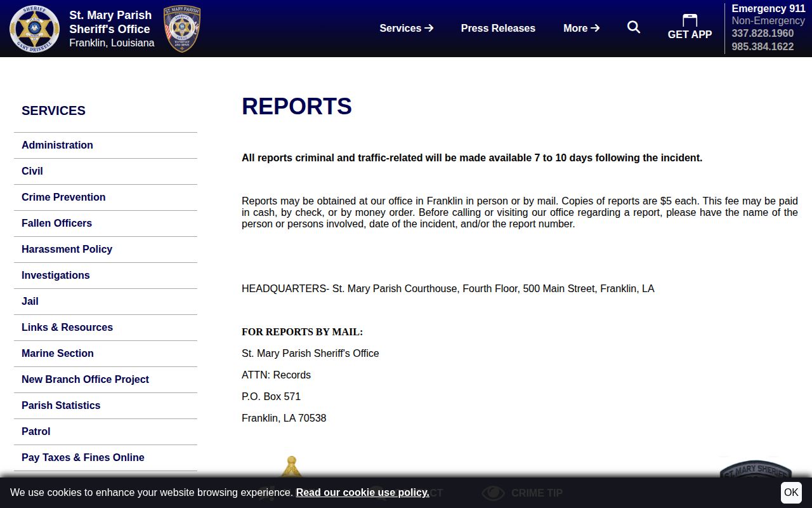Screen dimensions: 812x508
Task: Select Investigations in the sidebar
Action: [105, 276]
